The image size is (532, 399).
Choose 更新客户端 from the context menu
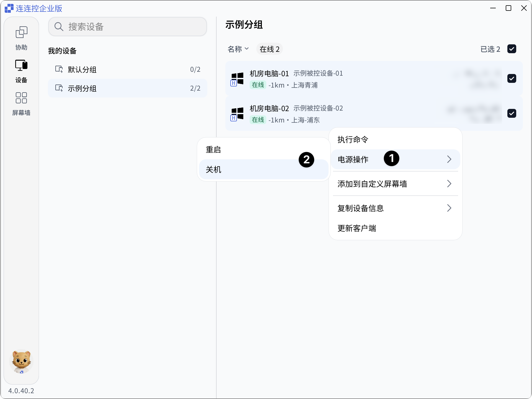(x=395, y=228)
